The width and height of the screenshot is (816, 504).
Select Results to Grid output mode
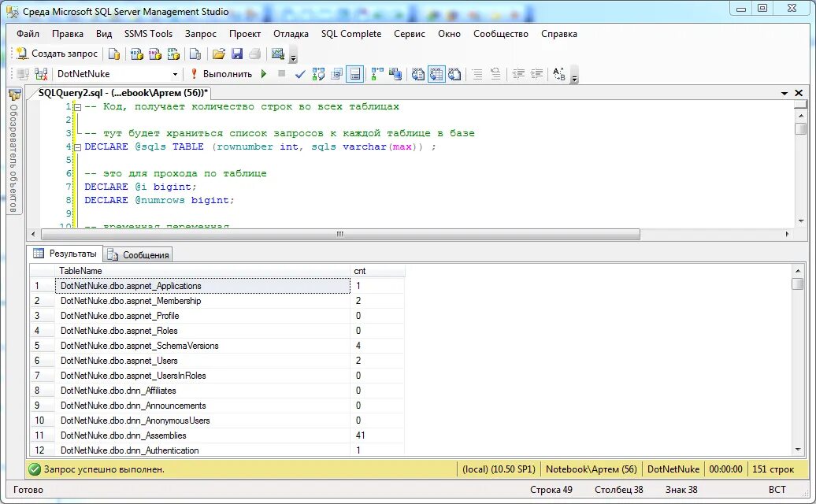436,74
